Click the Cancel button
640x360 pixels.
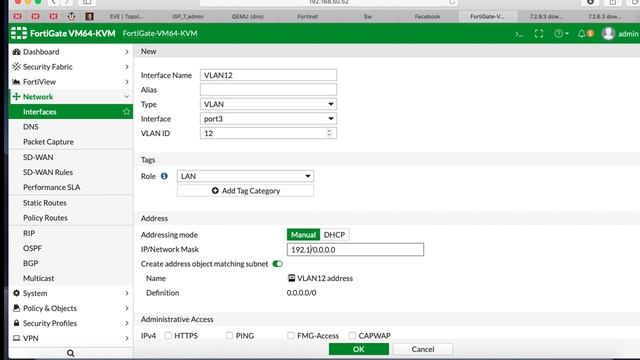[423, 349]
